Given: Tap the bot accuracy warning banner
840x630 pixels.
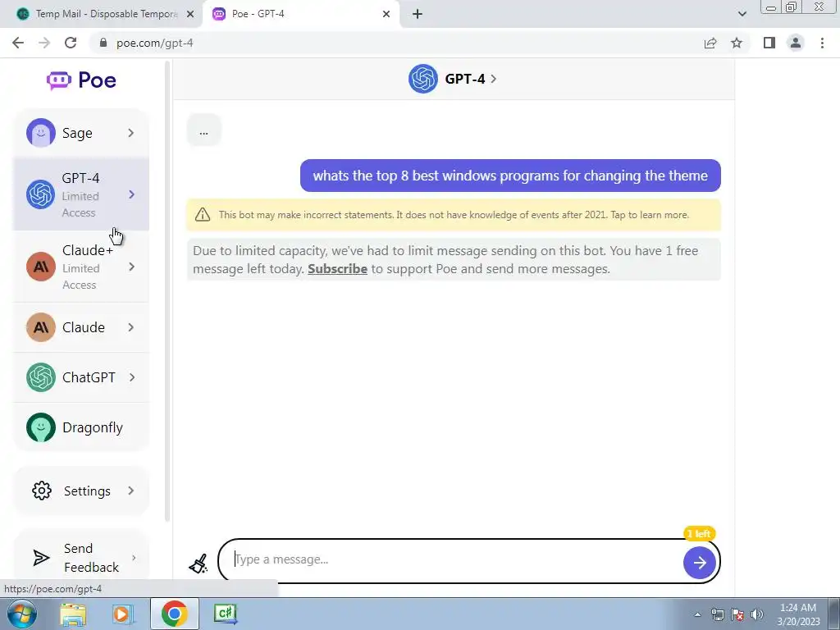Looking at the screenshot, I should (x=454, y=215).
